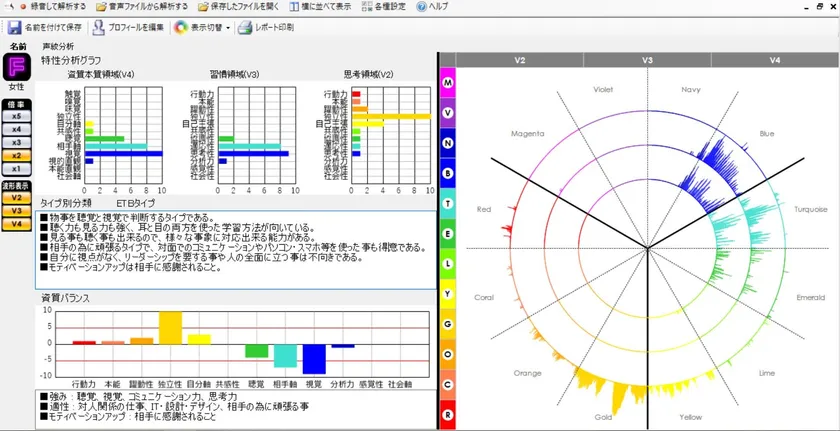Screen dimensions: 840x431
Task: Select the V4 header tab above chart
Action: (775, 61)
